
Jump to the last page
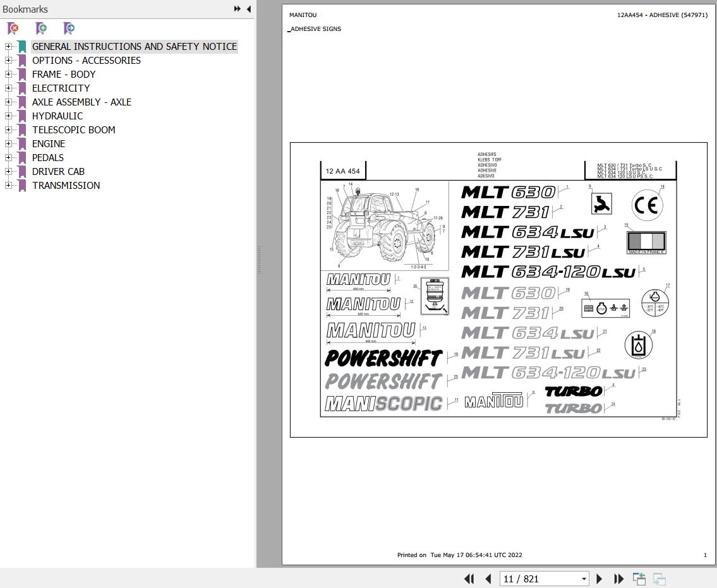(x=618, y=579)
